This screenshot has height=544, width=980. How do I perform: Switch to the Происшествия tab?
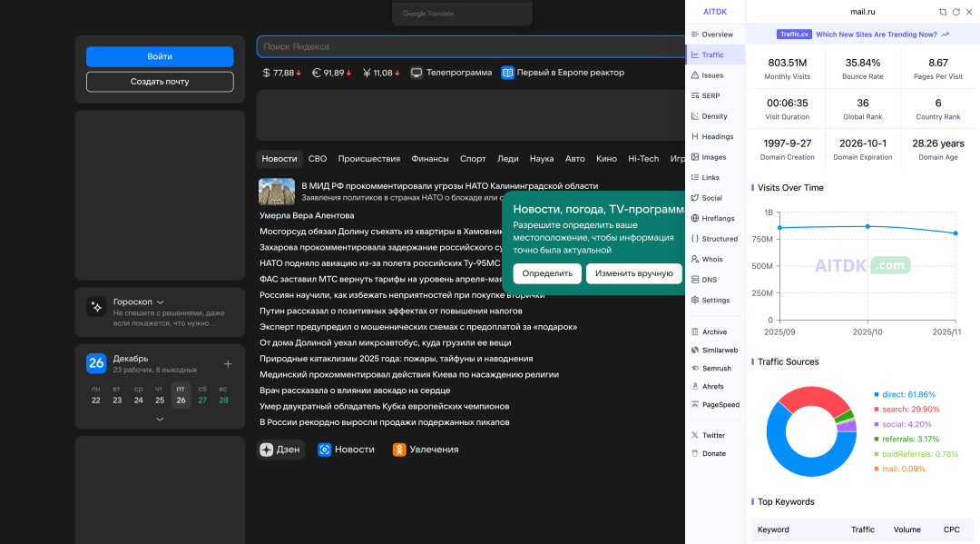[x=368, y=159]
